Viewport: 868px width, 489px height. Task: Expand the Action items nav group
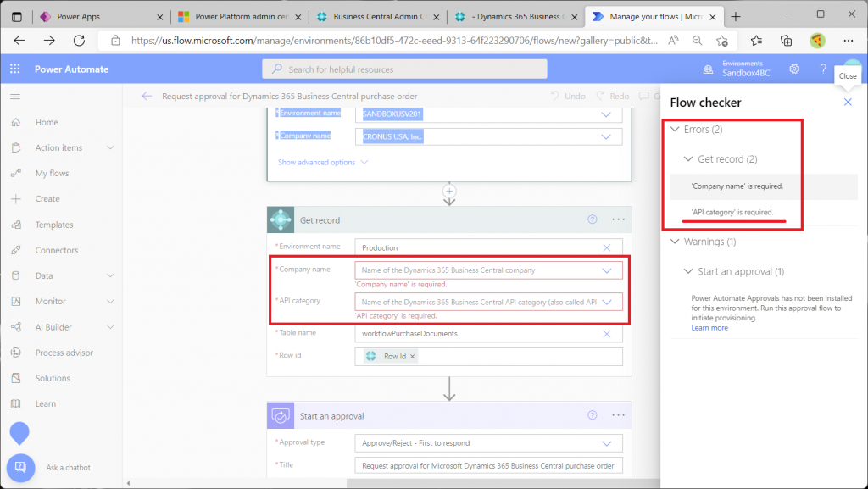tap(110, 147)
